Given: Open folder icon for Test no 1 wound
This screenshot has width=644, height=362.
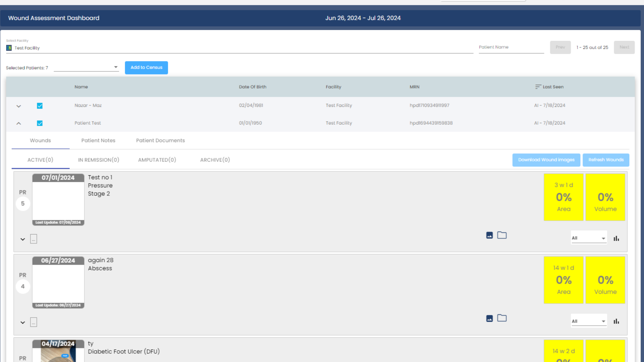Looking at the screenshot, I should pos(502,235).
